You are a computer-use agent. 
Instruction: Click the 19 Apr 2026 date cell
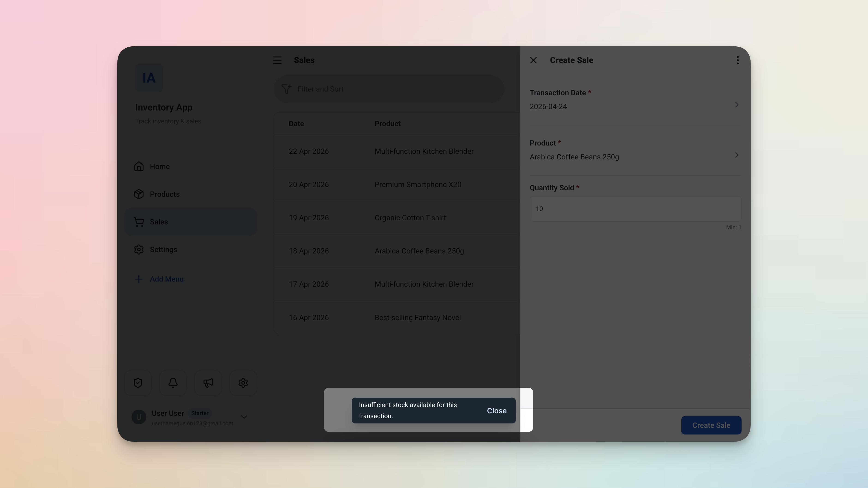[x=309, y=217]
